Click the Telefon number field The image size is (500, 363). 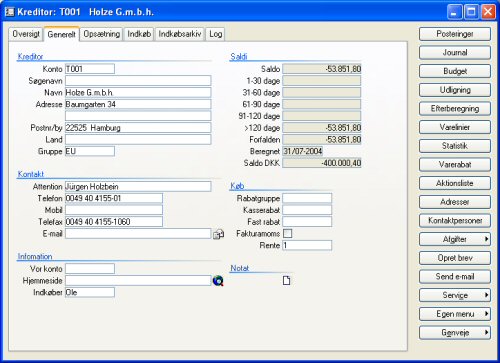(114, 198)
